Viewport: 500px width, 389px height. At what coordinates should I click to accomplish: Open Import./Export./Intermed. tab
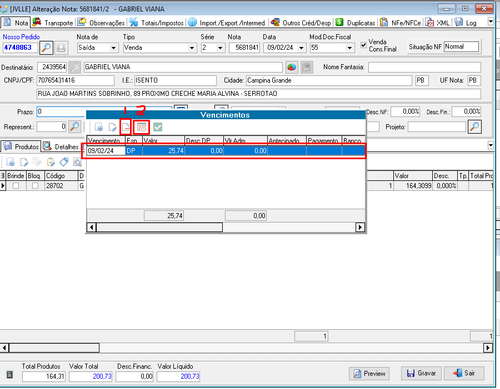[227, 23]
